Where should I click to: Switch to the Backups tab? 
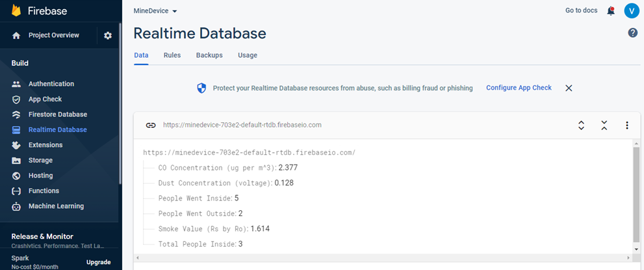(209, 55)
